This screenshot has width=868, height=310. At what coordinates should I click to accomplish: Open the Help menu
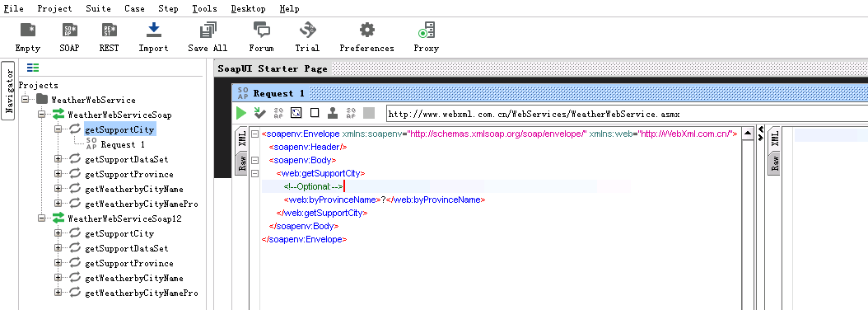(290, 8)
